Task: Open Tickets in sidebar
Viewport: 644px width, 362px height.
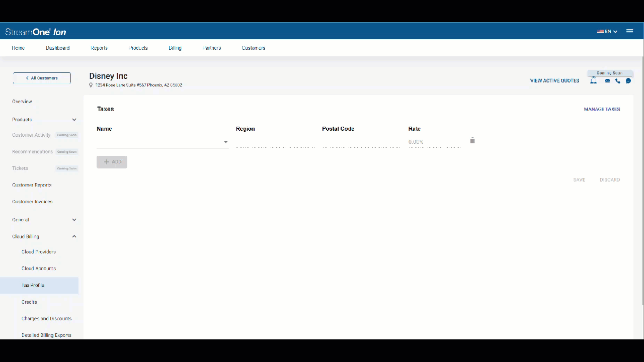Action: click(20, 168)
